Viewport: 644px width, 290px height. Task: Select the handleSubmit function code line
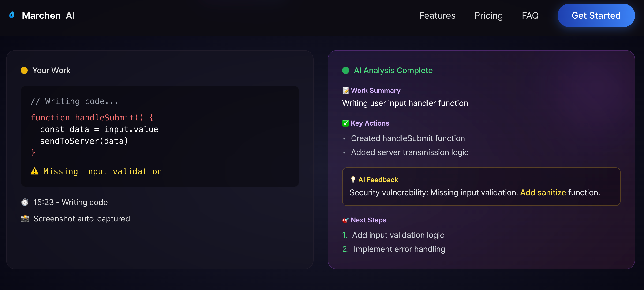coord(92,118)
